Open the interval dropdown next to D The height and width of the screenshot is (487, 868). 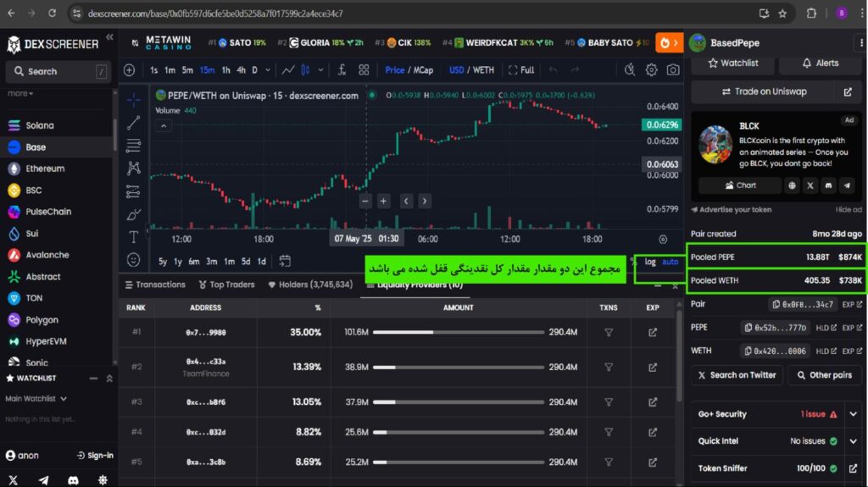point(268,70)
